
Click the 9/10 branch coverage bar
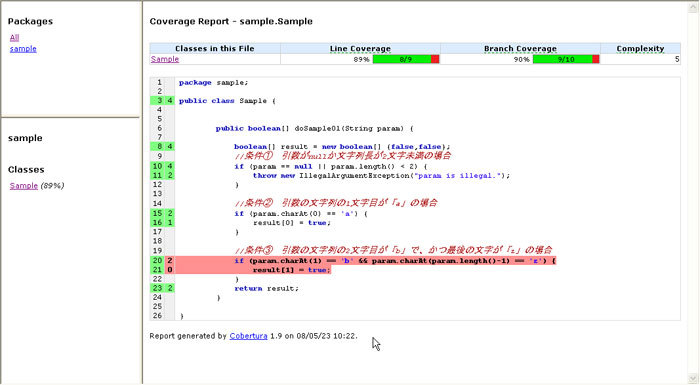(x=566, y=59)
